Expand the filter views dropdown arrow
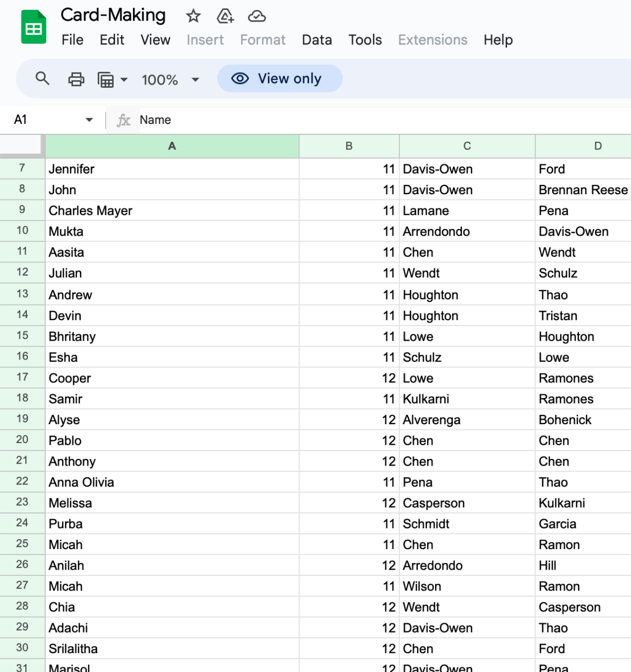 [x=124, y=80]
